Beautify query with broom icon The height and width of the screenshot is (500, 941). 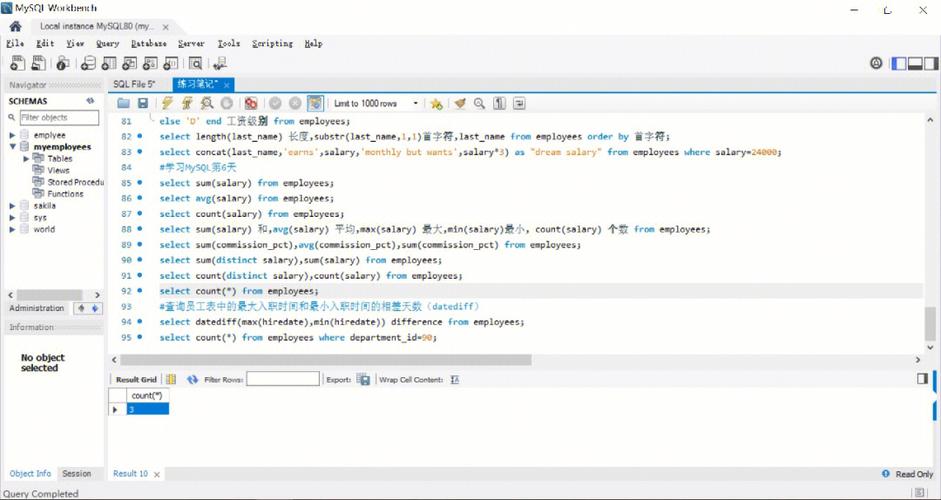pyautogui.click(x=460, y=103)
